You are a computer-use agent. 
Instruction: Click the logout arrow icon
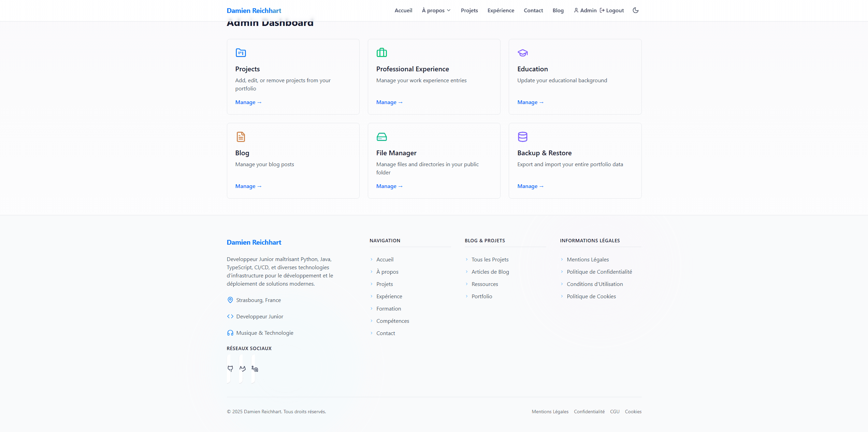tap(602, 10)
